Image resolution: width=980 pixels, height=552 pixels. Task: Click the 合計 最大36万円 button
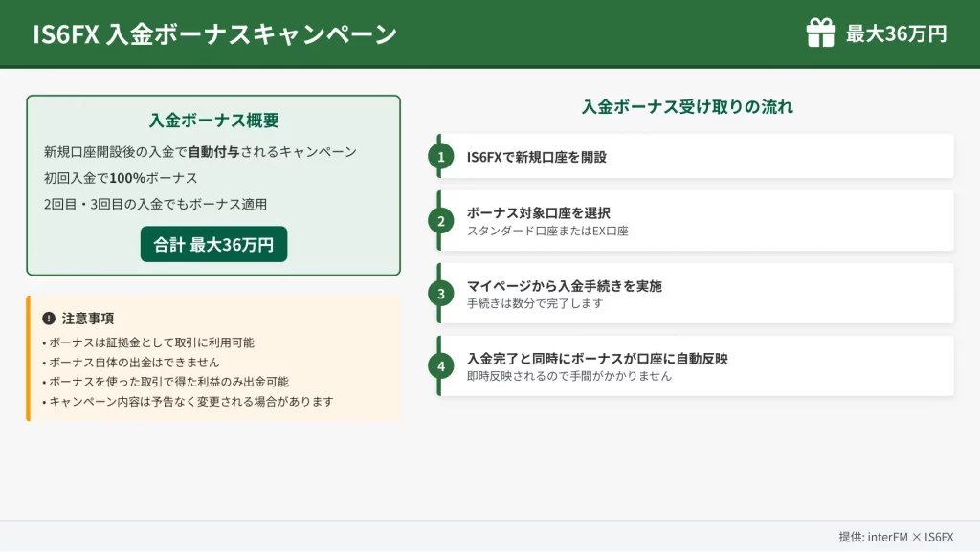213,244
